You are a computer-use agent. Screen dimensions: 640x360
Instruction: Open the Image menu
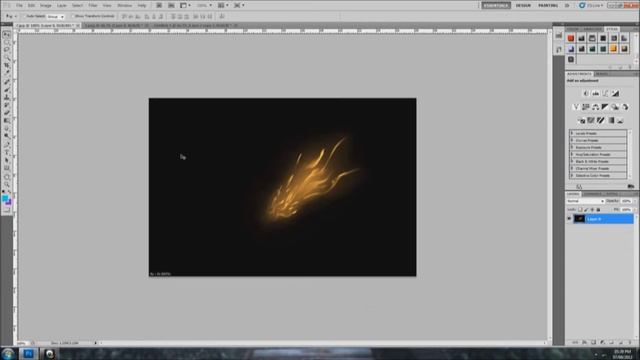45,6
